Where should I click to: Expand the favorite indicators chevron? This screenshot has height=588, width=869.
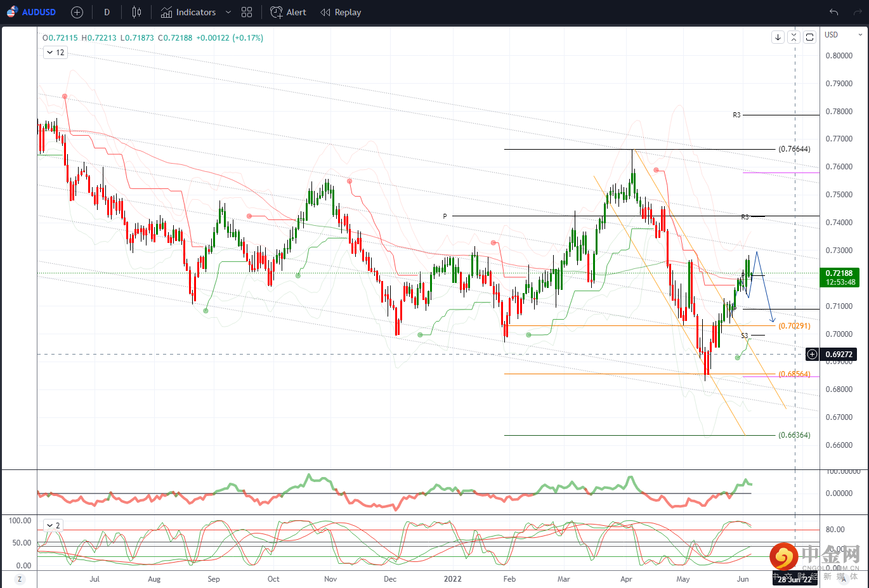(228, 12)
